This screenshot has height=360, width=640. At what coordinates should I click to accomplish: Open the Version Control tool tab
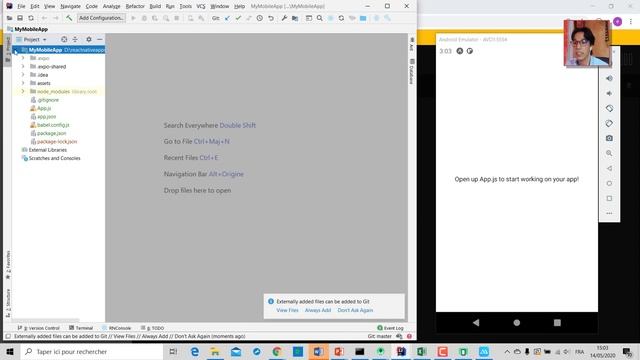coord(39,328)
